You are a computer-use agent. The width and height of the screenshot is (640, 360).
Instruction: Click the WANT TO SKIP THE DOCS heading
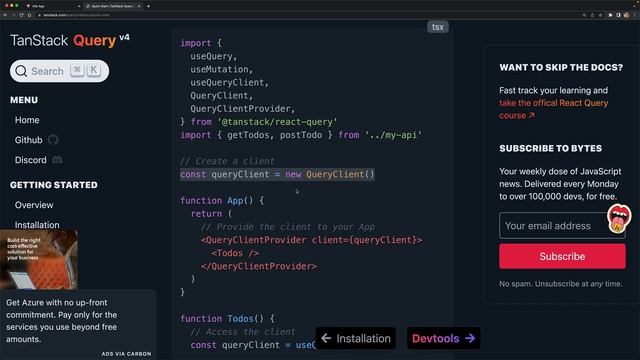(x=561, y=67)
